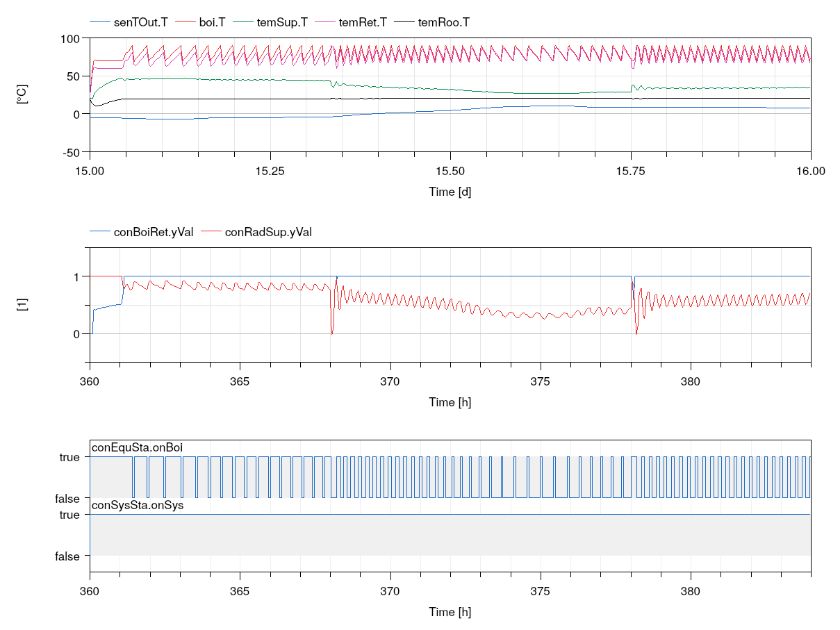
Task: Click the 15.50 tick label on the day axis
Action: pos(451,172)
